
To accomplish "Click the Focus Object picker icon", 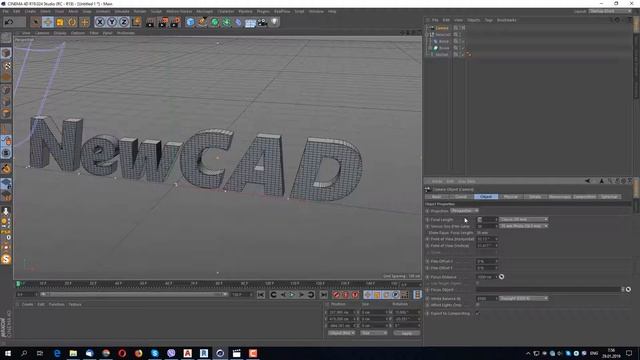I will [x=628, y=289].
